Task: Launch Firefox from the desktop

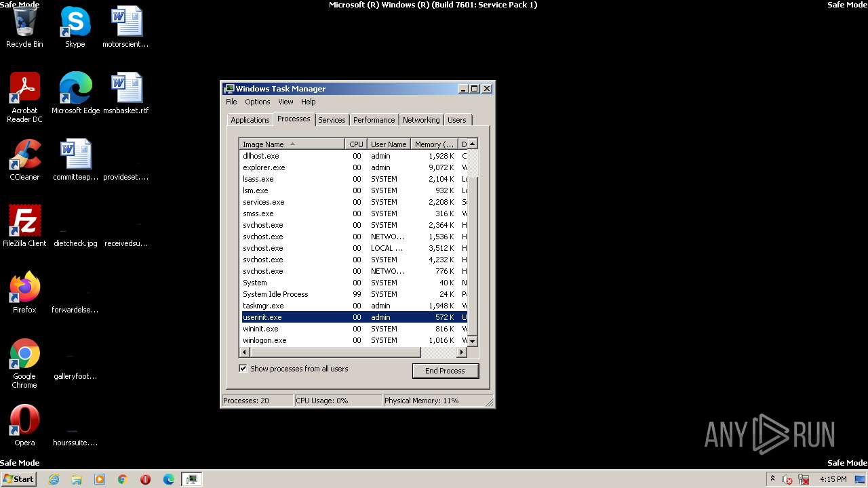Action: [24, 292]
